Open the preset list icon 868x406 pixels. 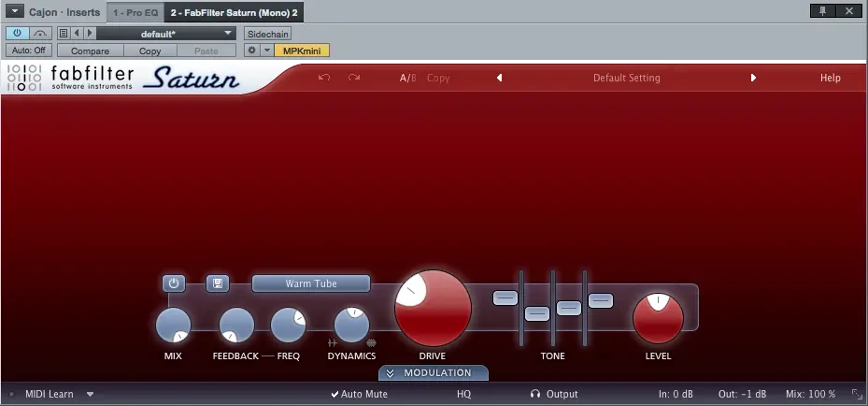pyautogui.click(x=64, y=34)
